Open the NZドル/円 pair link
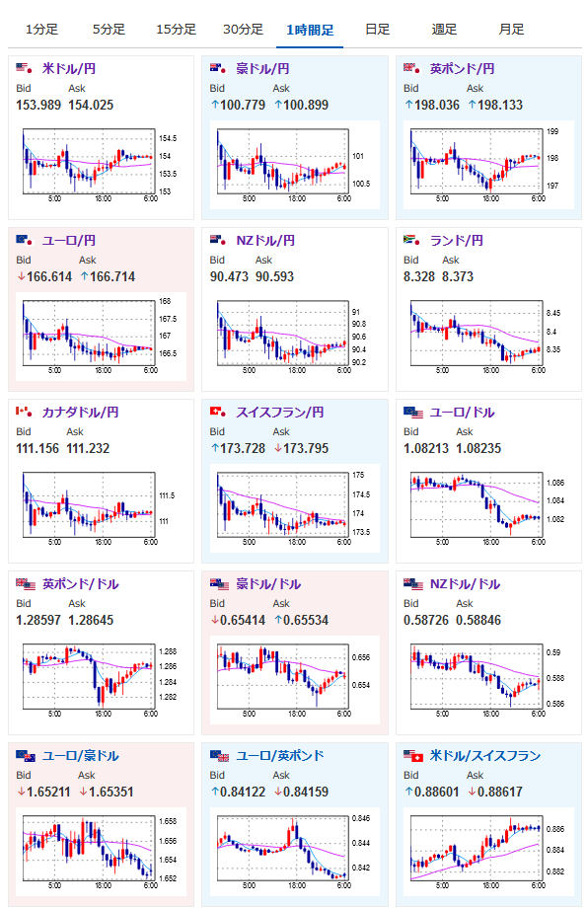588x908 pixels. click(x=265, y=240)
